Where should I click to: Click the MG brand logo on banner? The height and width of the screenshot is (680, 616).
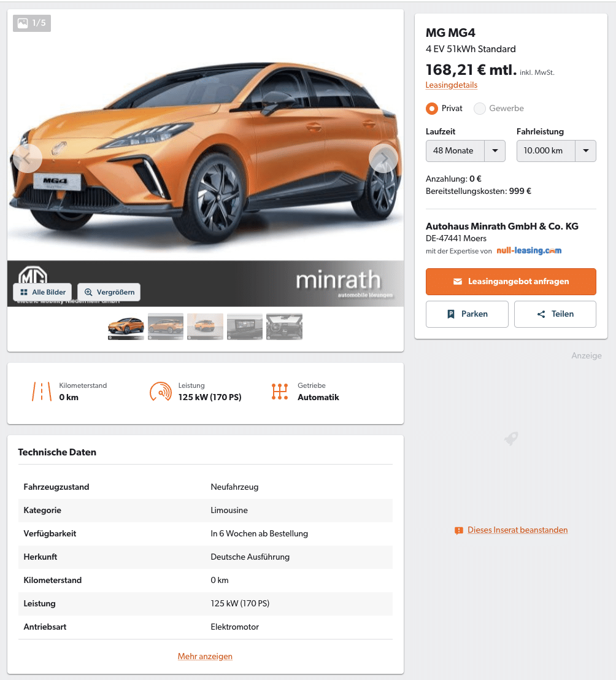point(33,274)
